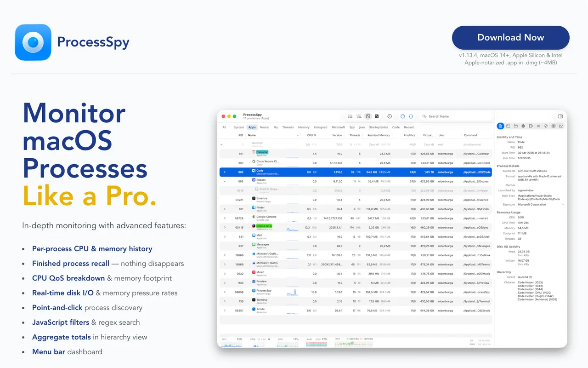Sort by the Name column header
The height and width of the screenshot is (368, 588).
tap(273, 135)
